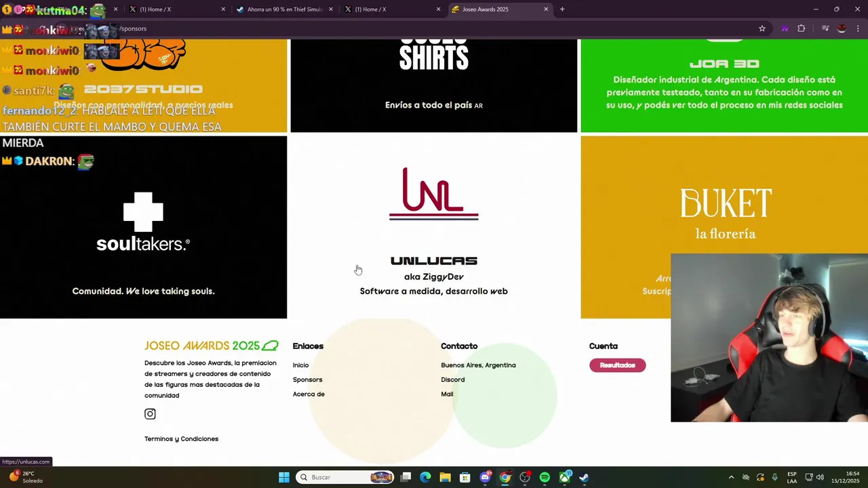
Task: Open Xbox app from taskbar
Action: 564,477
